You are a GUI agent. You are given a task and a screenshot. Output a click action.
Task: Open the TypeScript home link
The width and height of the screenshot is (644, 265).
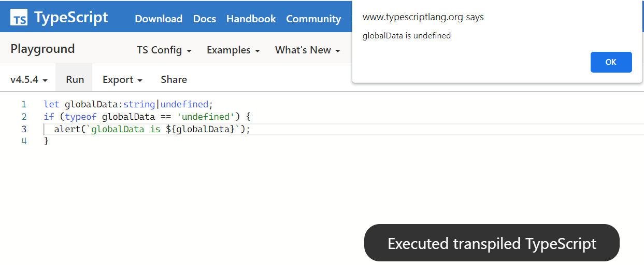[59, 18]
